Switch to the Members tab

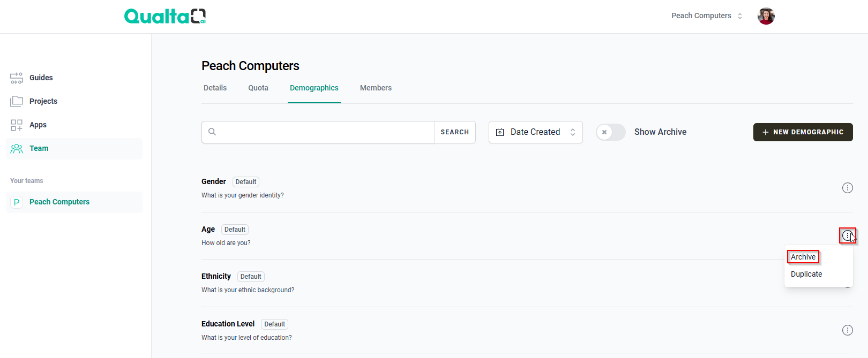[376, 88]
